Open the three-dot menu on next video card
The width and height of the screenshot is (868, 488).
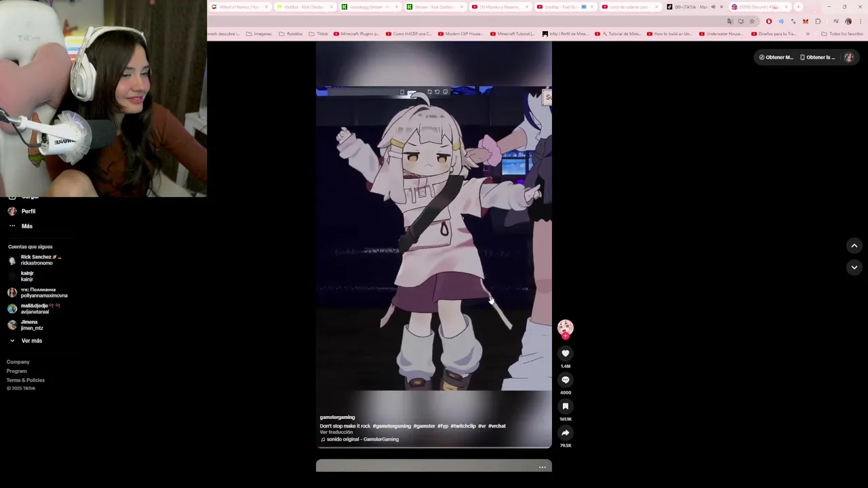point(542,467)
